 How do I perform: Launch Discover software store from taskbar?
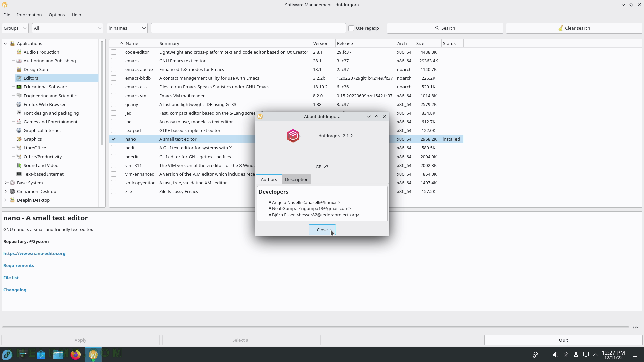coord(41,354)
